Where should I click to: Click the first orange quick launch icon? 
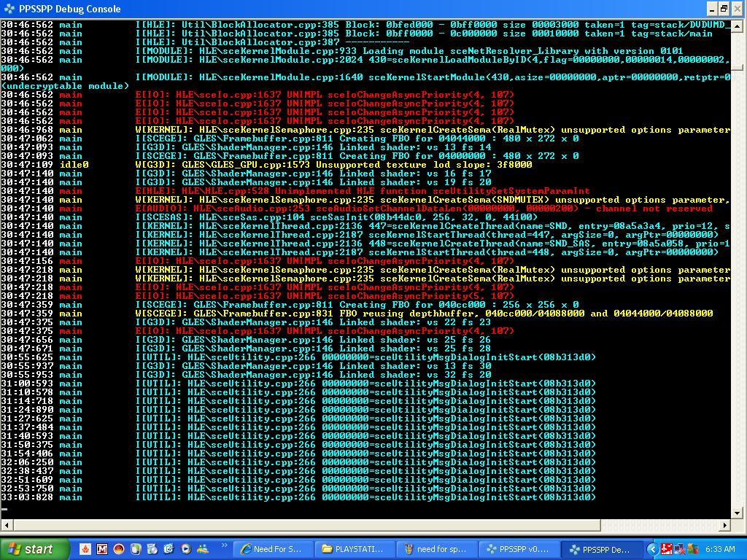coord(85,549)
